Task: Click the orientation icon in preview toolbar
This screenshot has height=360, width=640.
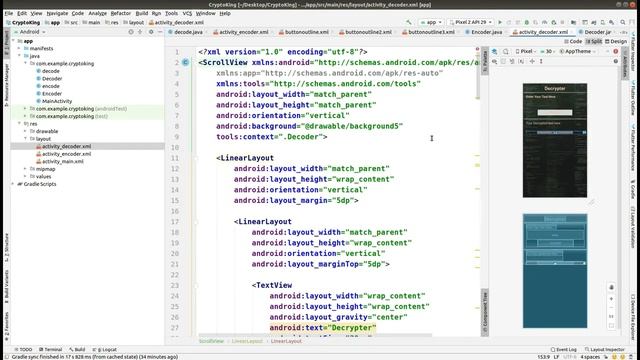Action: pos(506,51)
